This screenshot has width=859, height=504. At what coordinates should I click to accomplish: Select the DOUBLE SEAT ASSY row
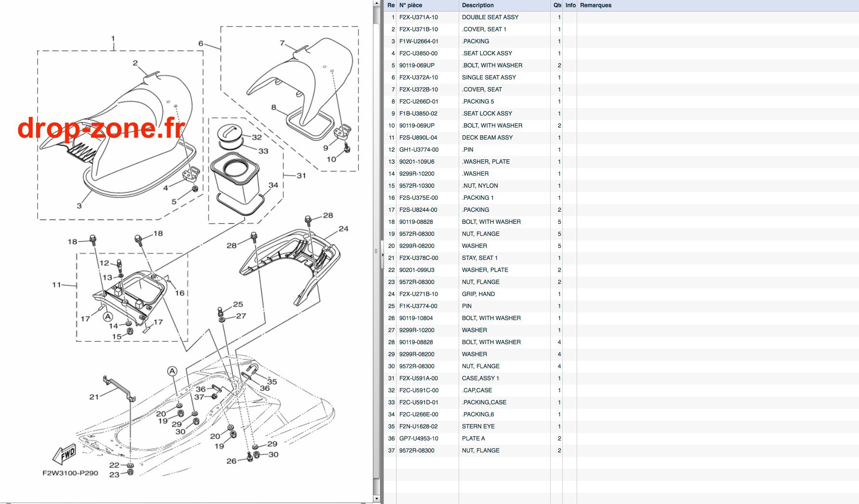coord(621,17)
